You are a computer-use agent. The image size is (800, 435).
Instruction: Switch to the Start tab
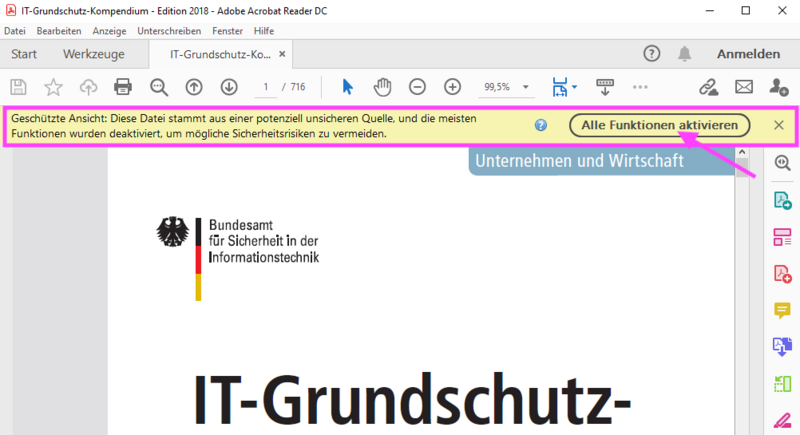(24, 54)
